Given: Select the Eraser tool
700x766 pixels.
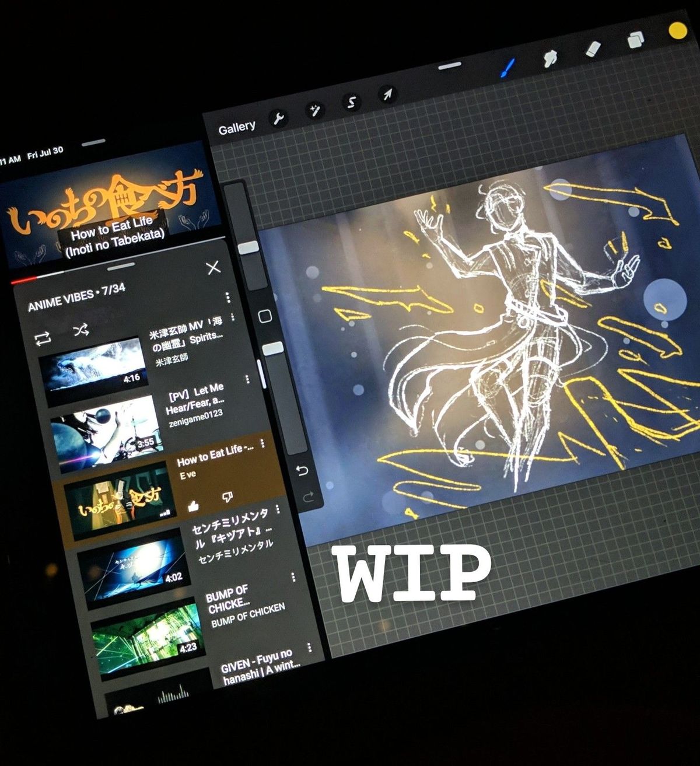Looking at the screenshot, I should coord(592,48).
